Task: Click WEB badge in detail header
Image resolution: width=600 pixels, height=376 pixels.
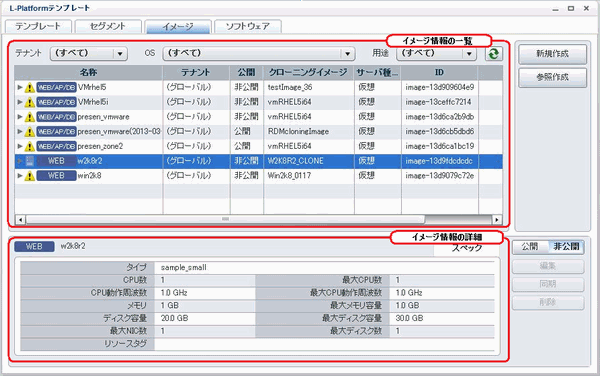Action: (x=34, y=247)
